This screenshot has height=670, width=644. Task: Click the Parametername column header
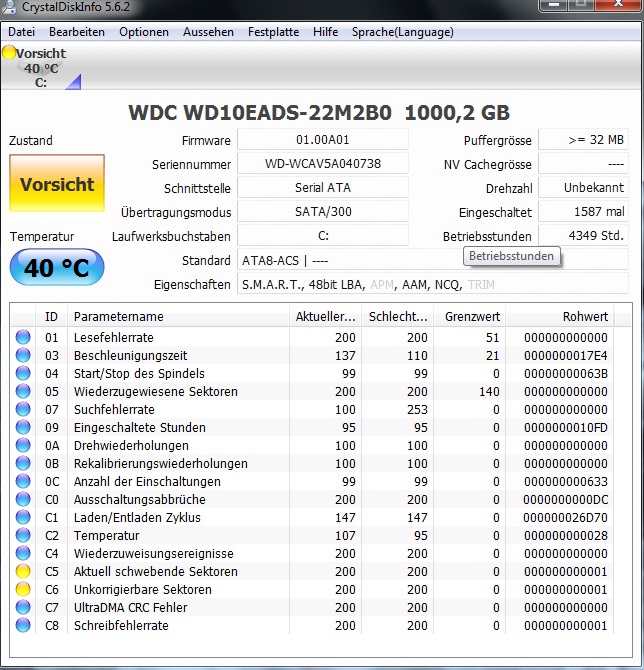coord(118,317)
